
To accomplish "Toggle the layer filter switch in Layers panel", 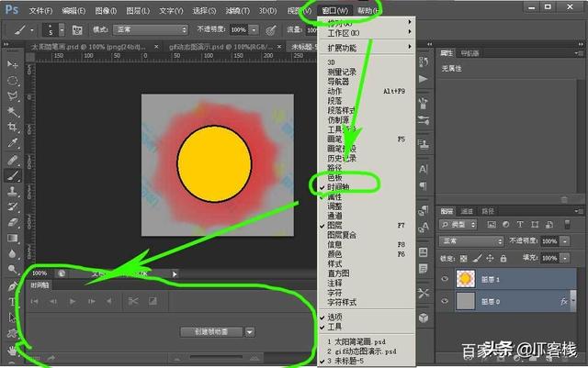I will pos(567,224).
